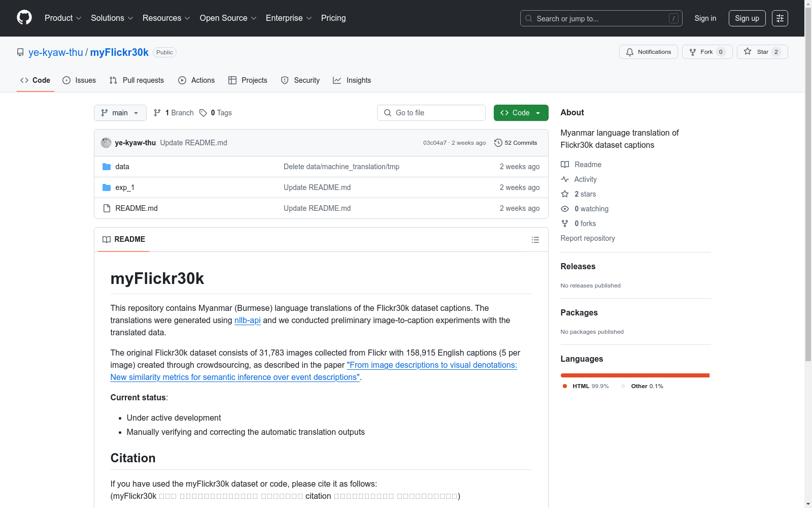Open the Actions tab

[196, 80]
